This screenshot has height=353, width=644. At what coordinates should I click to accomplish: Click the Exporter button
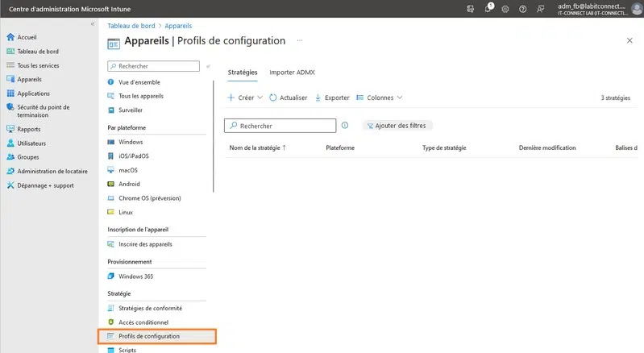click(x=332, y=98)
